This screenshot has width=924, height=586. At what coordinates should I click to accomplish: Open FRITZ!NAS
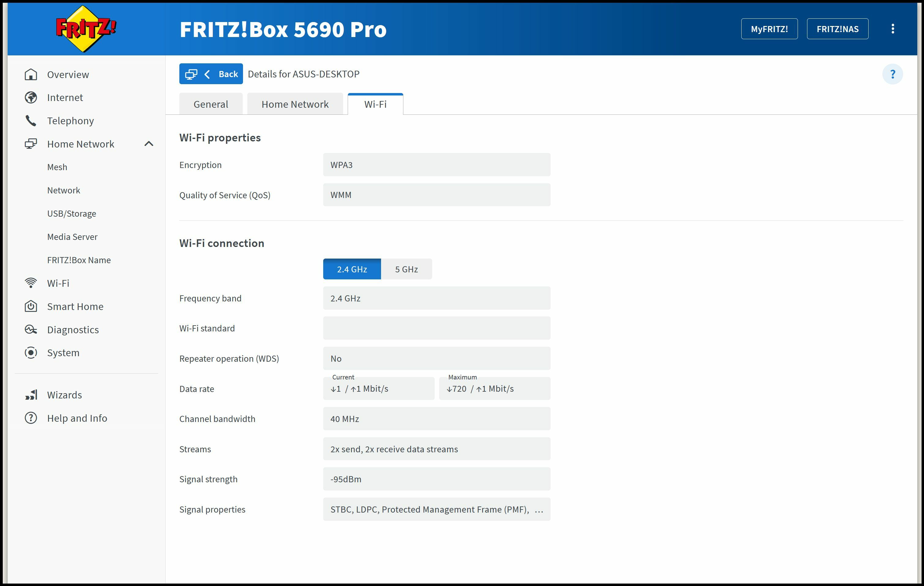838,29
